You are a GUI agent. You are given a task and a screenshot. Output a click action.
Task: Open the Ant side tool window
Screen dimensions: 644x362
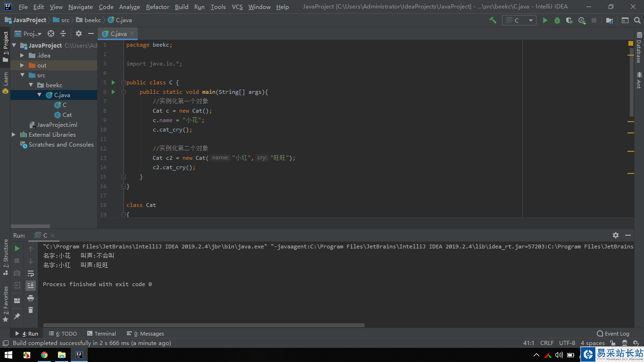point(639,80)
